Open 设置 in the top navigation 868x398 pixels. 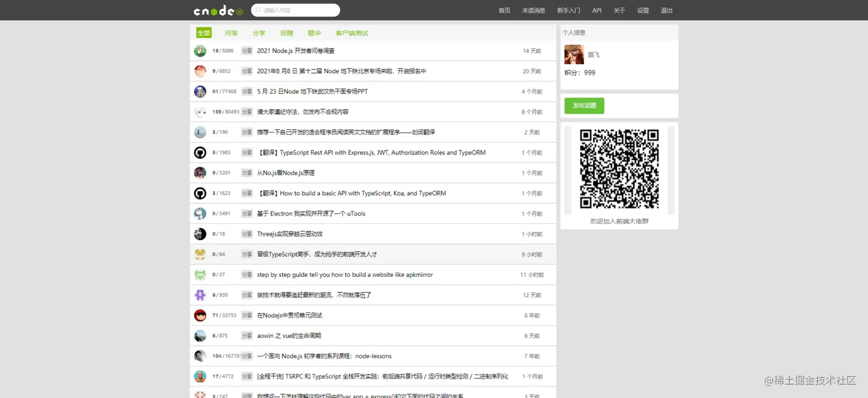pyautogui.click(x=642, y=10)
